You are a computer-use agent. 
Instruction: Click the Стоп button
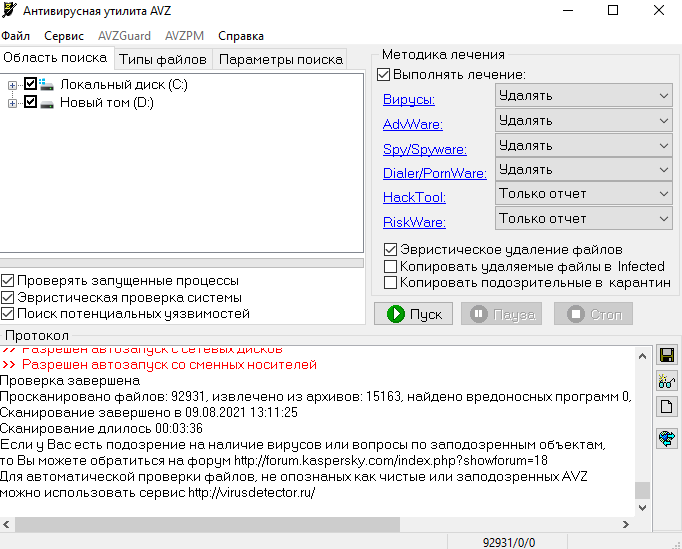593,314
